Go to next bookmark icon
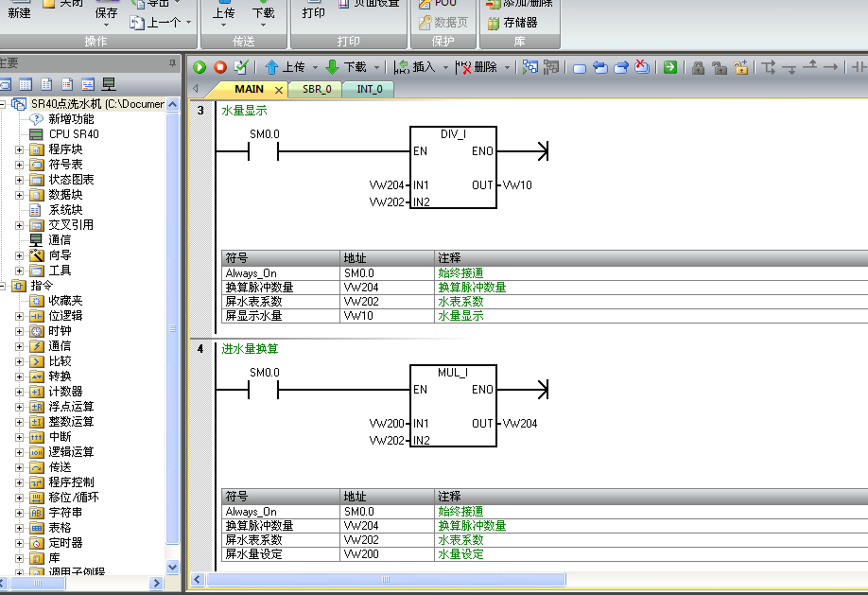This screenshot has width=868, height=595. tap(621, 67)
